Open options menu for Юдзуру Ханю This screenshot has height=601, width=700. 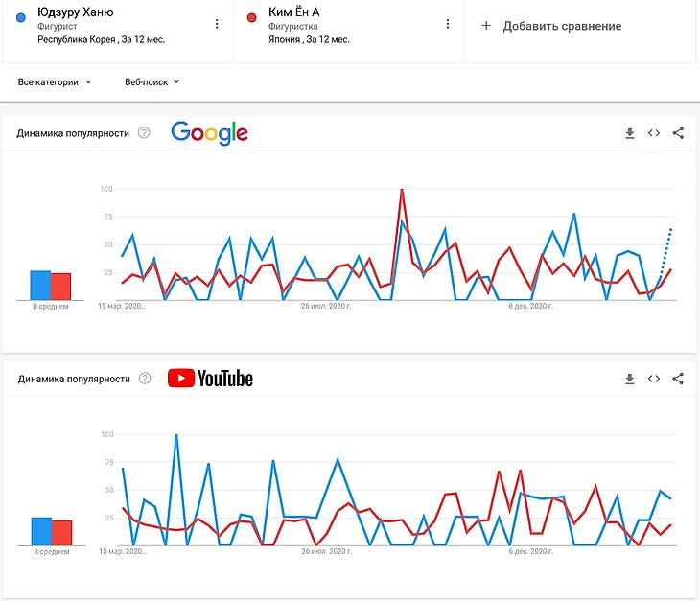(217, 24)
